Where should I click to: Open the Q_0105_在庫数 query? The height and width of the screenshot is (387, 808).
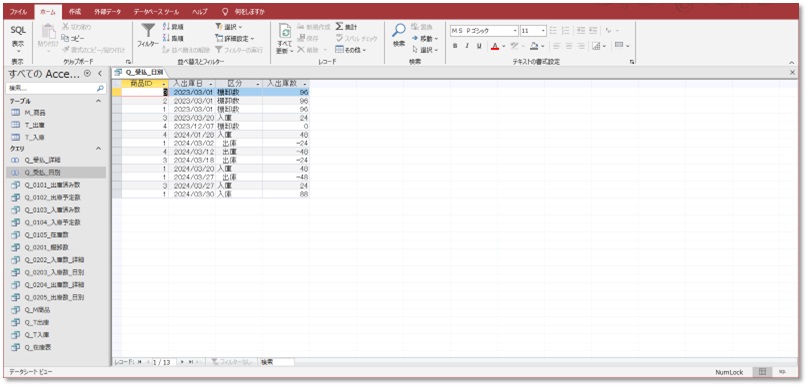point(47,235)
